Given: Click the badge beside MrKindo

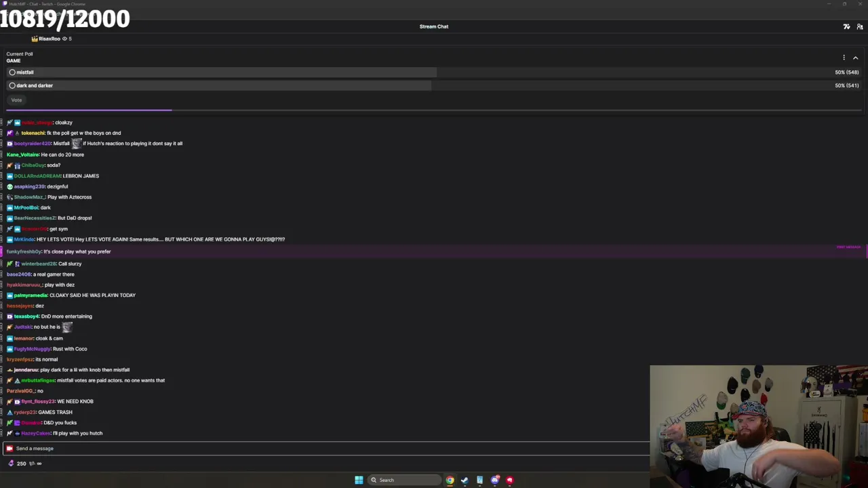Looking at the screenshot, I should click(9, 239).
